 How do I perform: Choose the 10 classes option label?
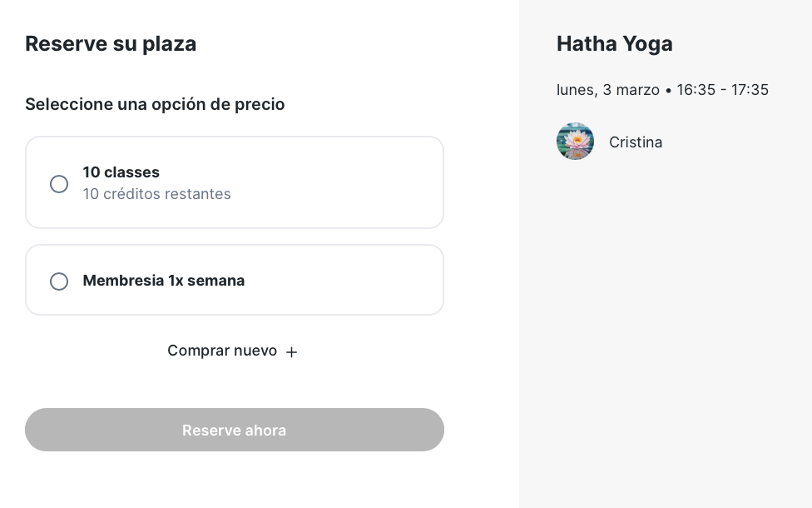coord(121,172)
